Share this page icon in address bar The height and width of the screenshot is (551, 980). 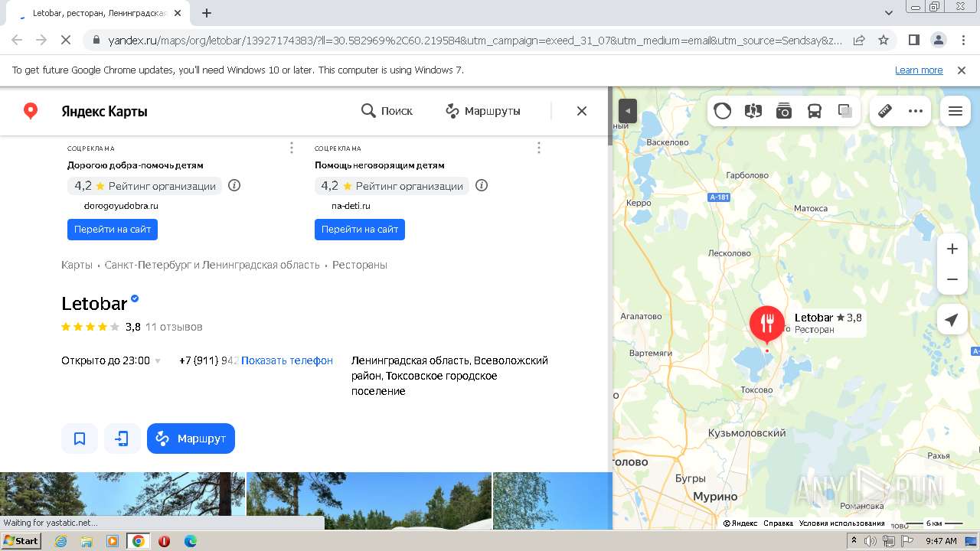tap(859, 40)
